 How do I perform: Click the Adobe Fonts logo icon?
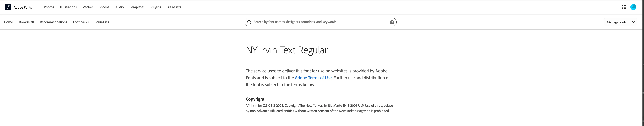(x=8, y=7)
